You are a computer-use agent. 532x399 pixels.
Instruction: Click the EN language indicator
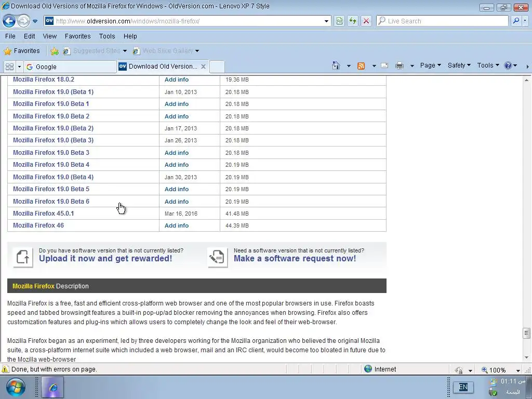(463, 387)
